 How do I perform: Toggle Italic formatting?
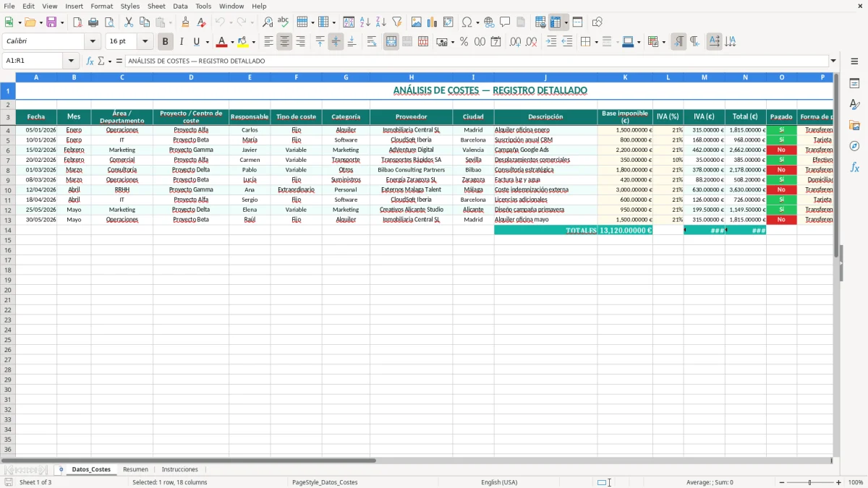pyautogui.click(x=182, y=42)
